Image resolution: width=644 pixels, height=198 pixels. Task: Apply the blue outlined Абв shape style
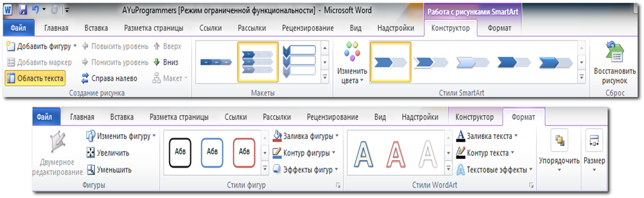212,152
